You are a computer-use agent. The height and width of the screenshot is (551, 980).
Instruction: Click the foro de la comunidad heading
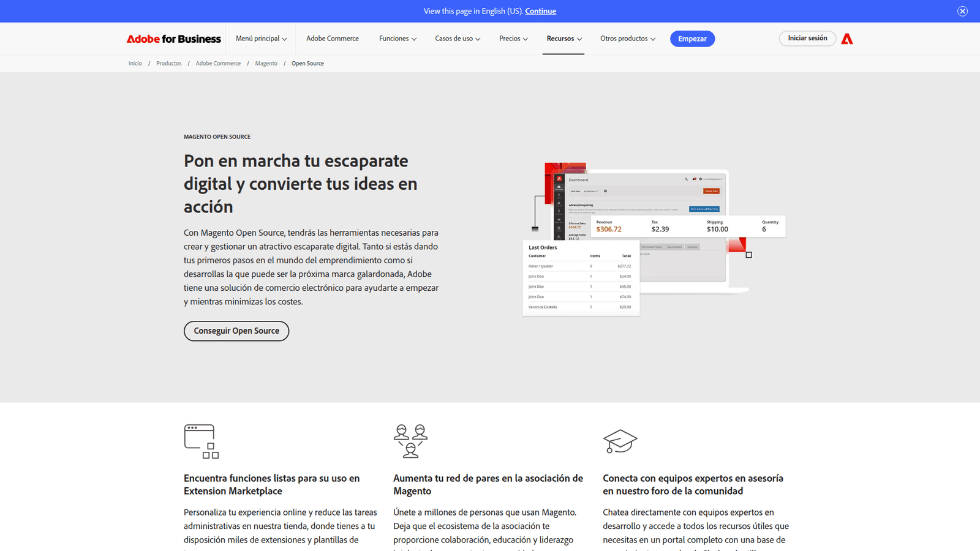(693, 485)
